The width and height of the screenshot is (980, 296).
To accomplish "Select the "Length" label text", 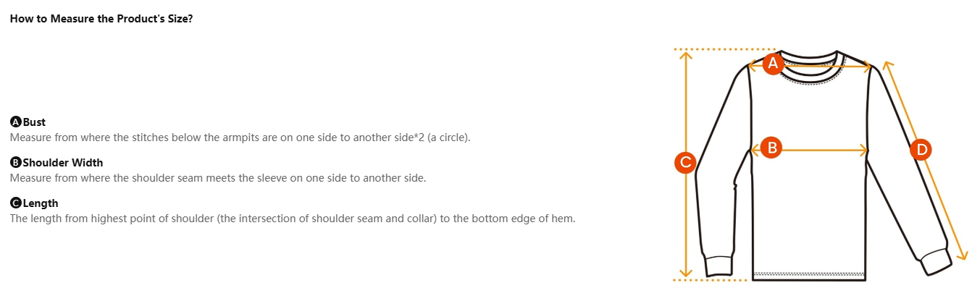I will (41, 203).
